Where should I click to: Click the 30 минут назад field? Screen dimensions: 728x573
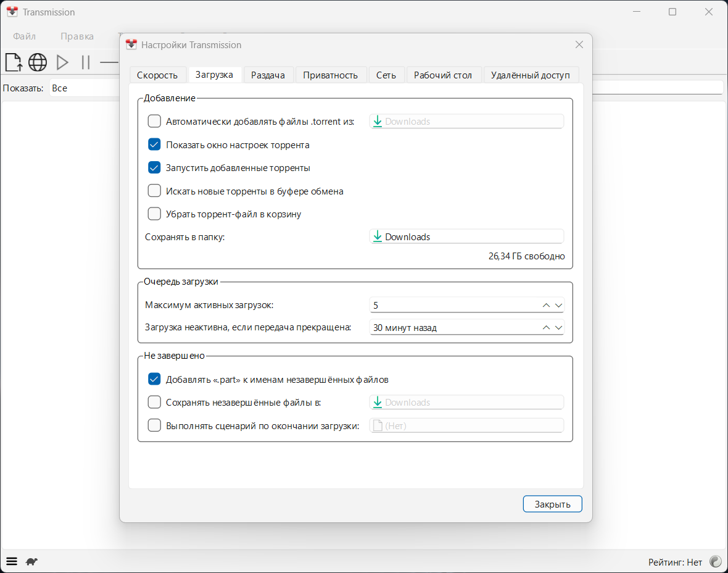click(x=455, y=328)
